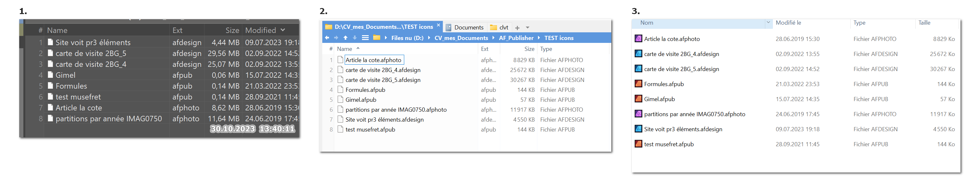This screenshot has height=192, width=980.
Task: Switch to the Documents tab
Action: click(x=465, y=28)
